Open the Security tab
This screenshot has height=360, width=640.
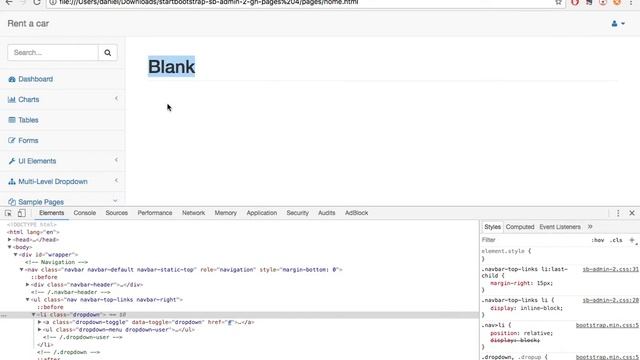pyautogui.click(x=297, y=213)
